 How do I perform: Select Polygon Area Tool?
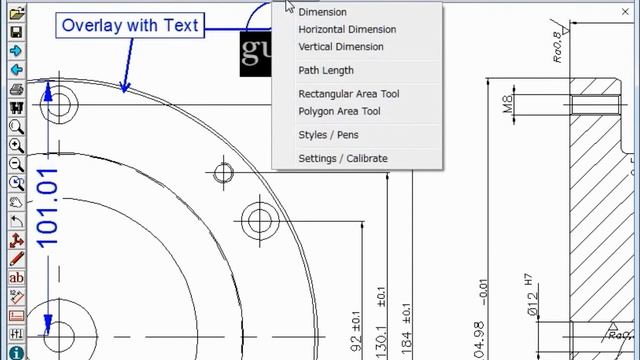[x=339, y=111]
